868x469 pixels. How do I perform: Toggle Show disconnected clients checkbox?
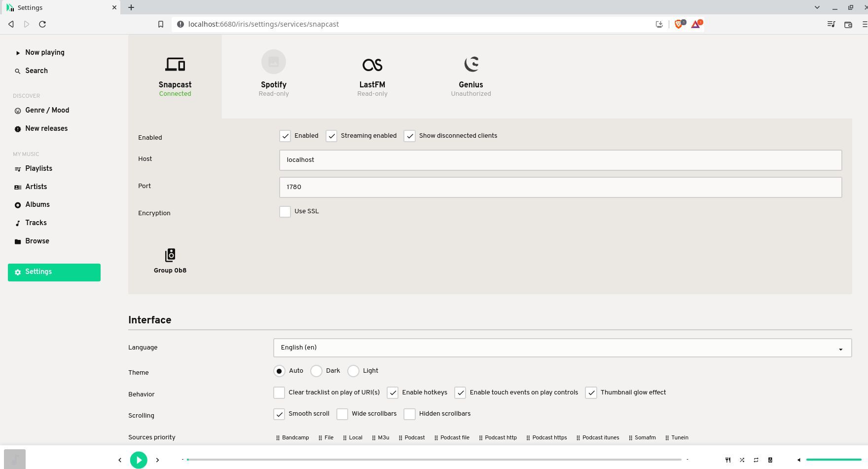click(410, 136)
